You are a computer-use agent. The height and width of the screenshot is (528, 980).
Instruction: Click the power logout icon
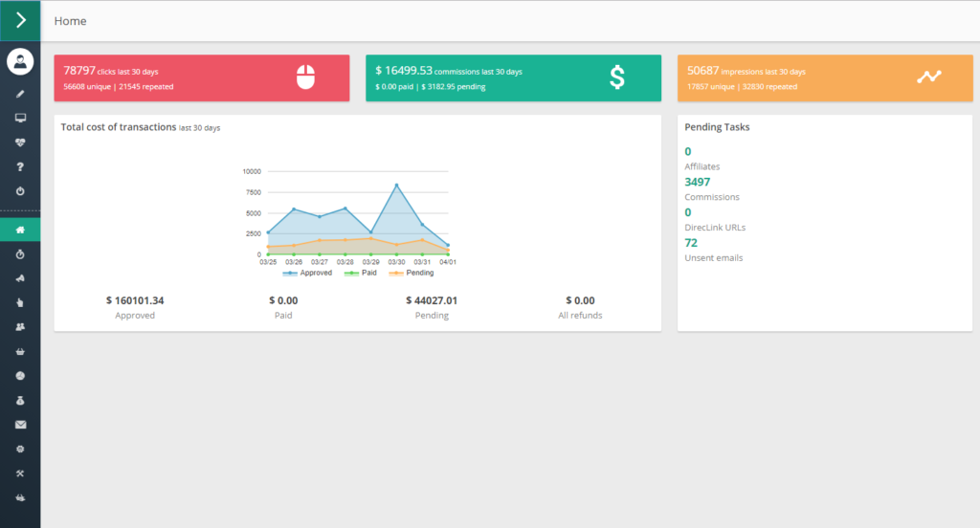(20, 191)
